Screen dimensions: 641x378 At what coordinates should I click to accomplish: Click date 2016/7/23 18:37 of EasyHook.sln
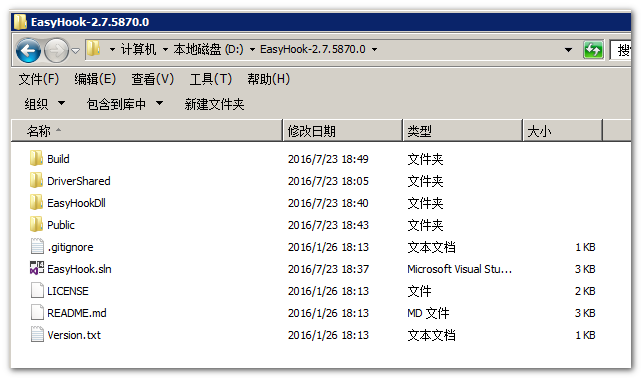coord(328,269)
